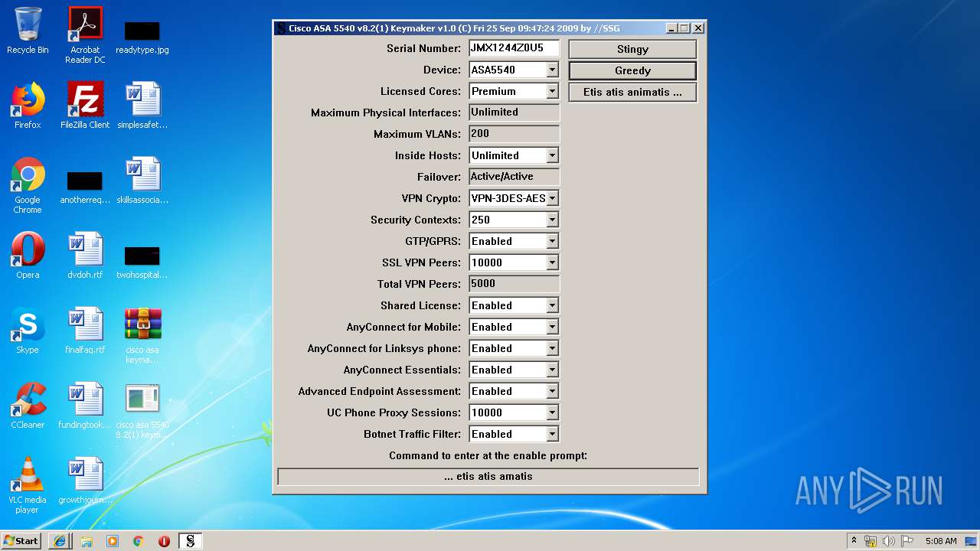Image resolution: width=980 pixels, height=551 pixels.
Task: Click the Etis atis animatis button
Action: (632, 92)
